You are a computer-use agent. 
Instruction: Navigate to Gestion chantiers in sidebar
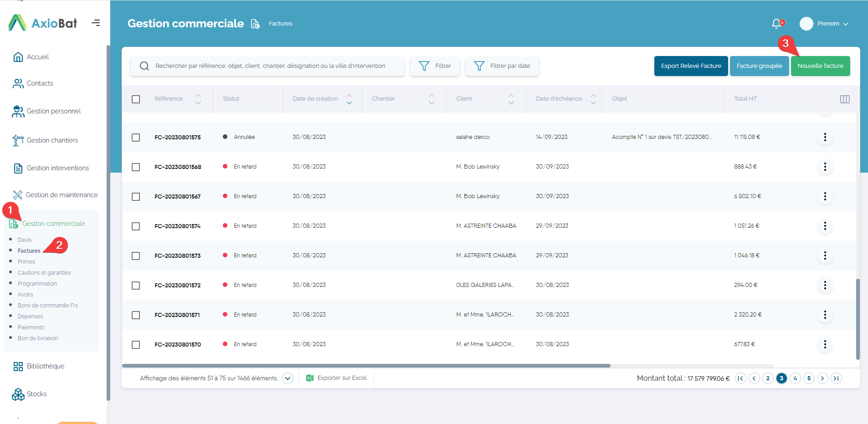click(52, 140)
